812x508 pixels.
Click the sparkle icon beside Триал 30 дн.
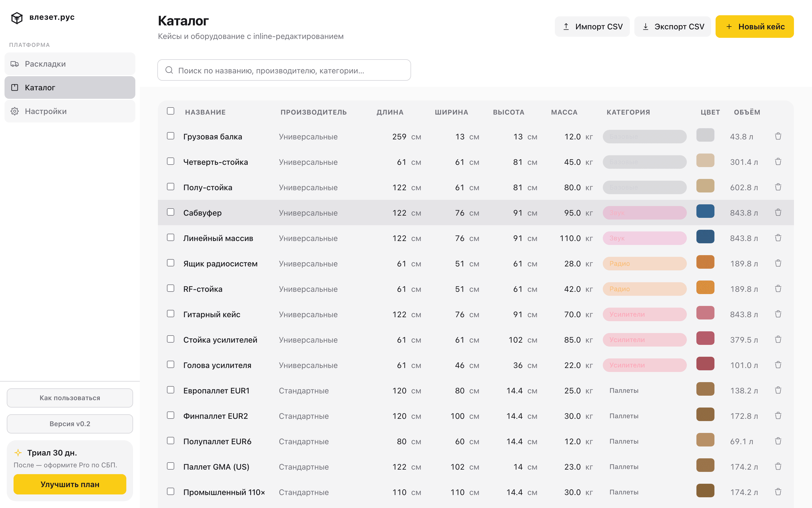[x=18, y=453]
